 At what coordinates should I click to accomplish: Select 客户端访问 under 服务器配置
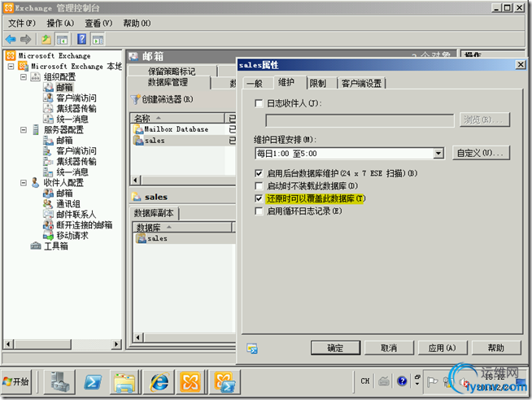(x=76, y=151)
